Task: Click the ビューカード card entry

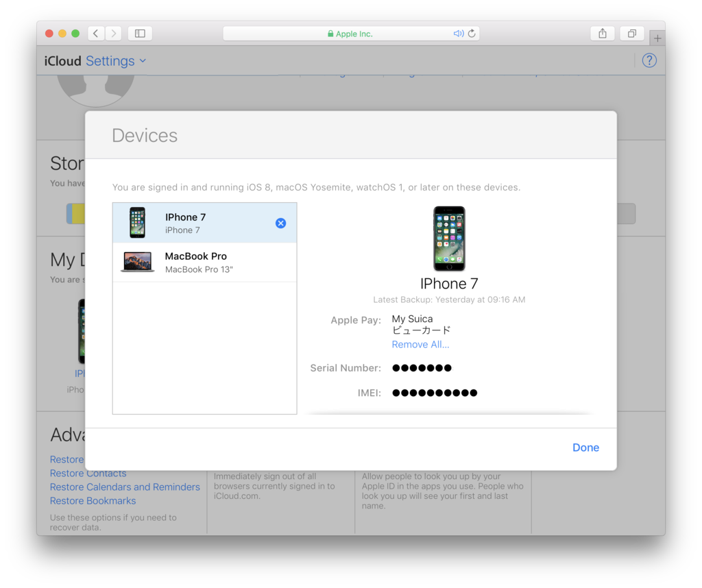Action: [422, 331]
